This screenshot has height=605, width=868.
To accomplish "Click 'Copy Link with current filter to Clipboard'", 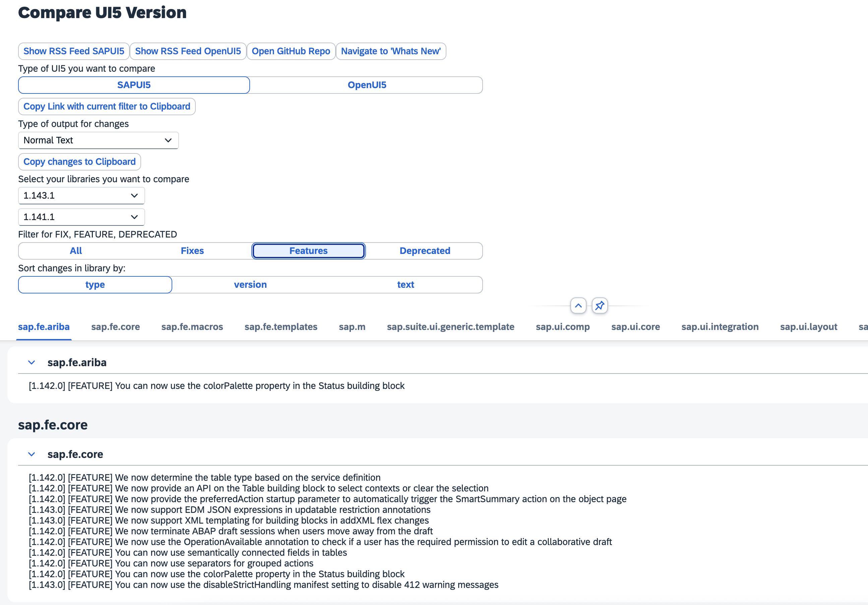I will click(x=107, y=106).
